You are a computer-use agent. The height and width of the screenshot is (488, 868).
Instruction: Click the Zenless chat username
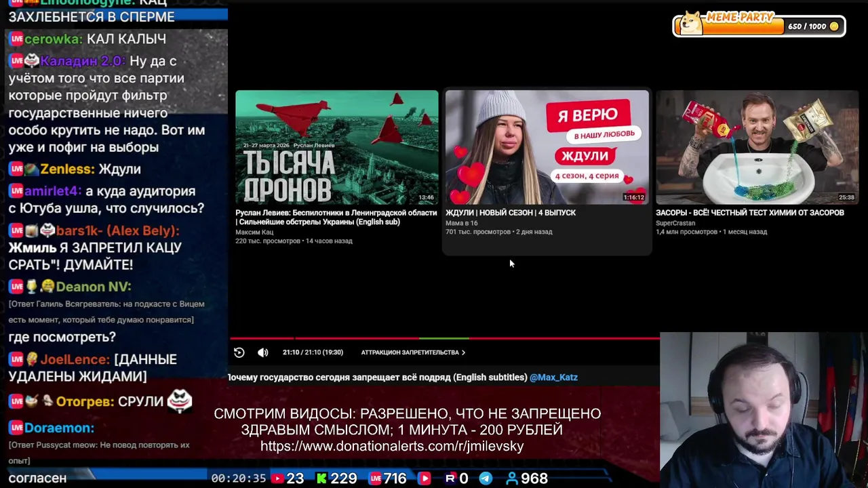tap(66, 169)
